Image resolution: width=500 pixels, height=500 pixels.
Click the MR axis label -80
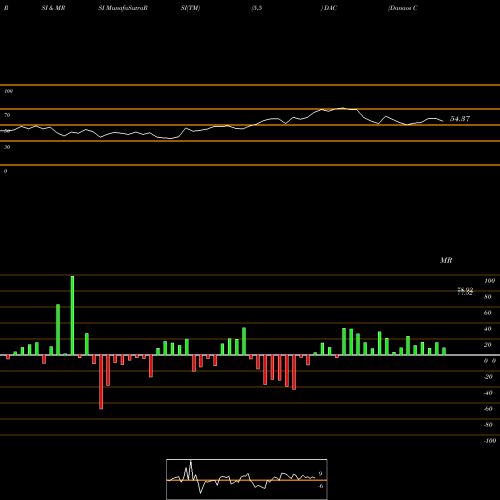(488, 425)
